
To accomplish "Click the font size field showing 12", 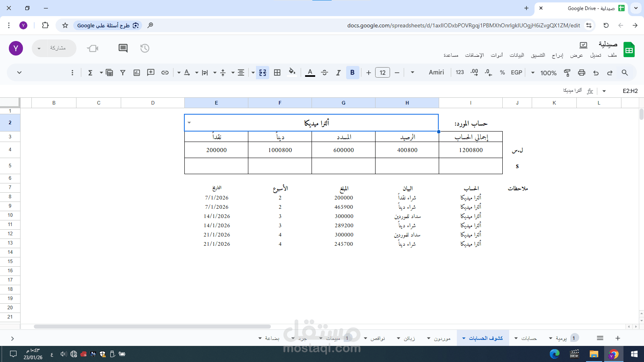I will (x=382, y=73).
